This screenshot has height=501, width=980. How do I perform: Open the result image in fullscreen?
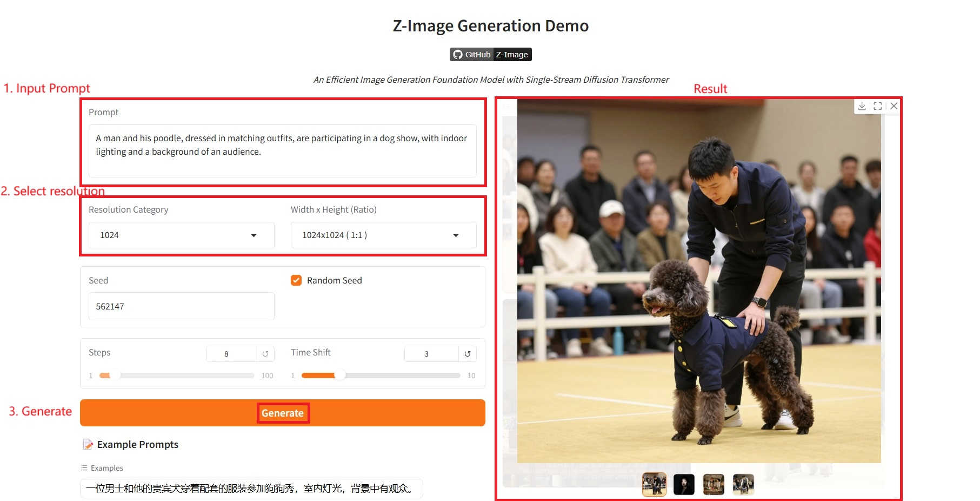(x=877, y=106)
